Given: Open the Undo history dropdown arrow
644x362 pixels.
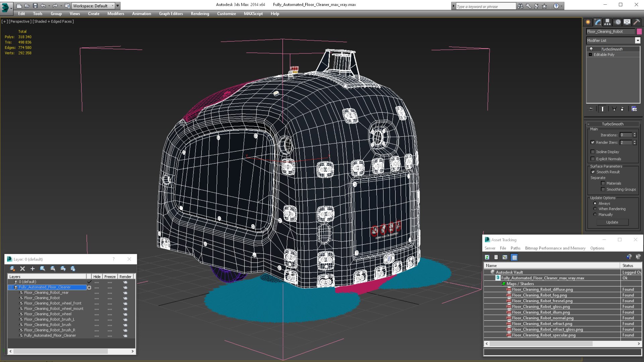Looking at the screenshot, I should click(x=49, y=6).
